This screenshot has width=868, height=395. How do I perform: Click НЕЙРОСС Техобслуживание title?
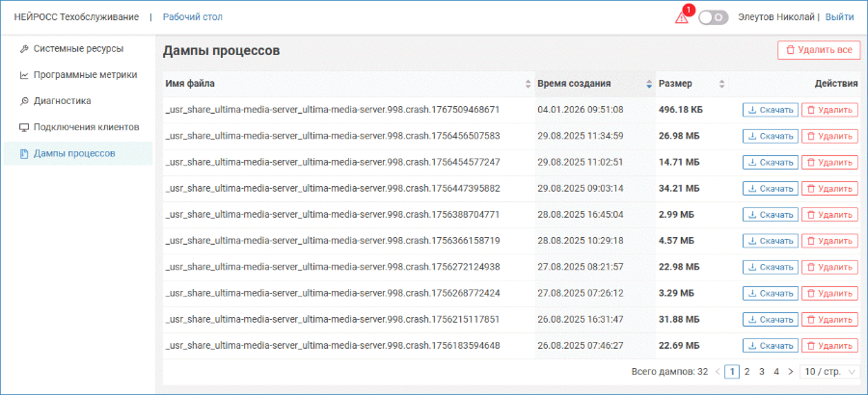pos(76,17)
